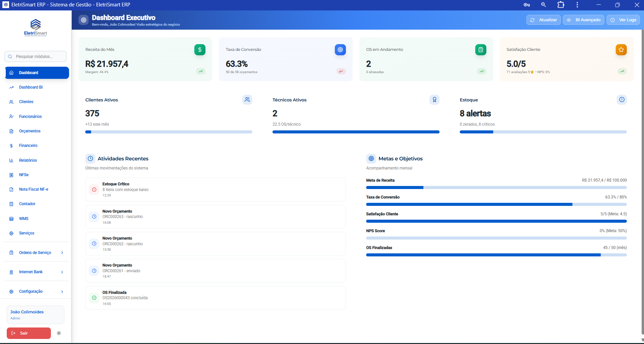Click the Estoque alerts progress bar

(543, 132)
